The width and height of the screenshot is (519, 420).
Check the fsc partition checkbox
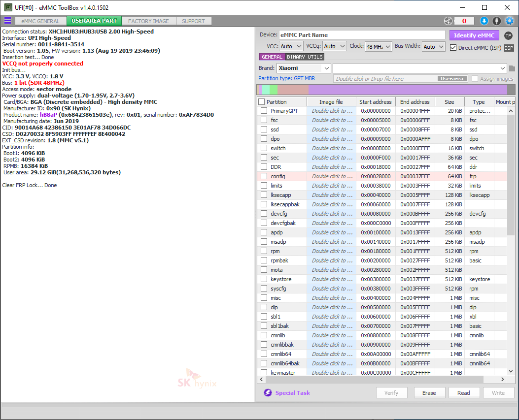pyautogui.click(x=264, y=120)
